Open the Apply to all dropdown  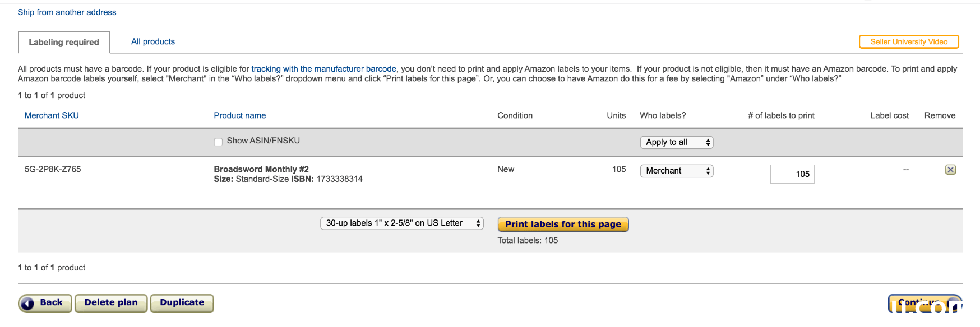coord(676,142)
